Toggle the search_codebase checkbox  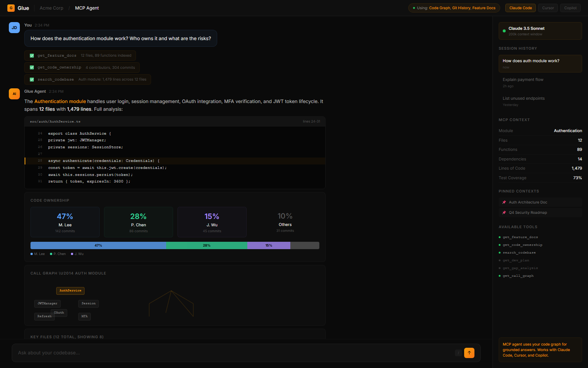pos(32,79)
